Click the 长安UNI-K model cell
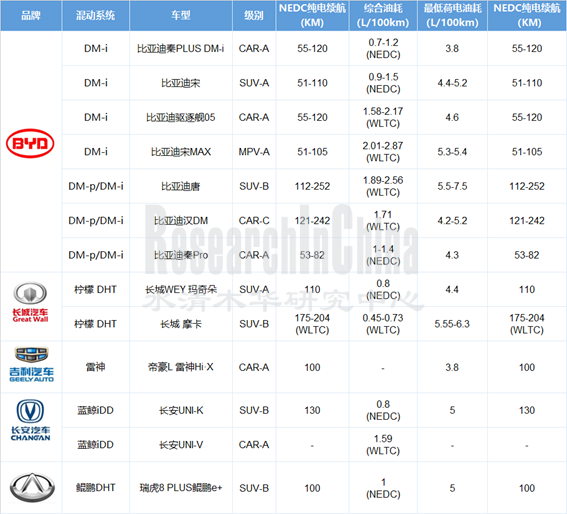 pyautogui.click(x=181, y=410)
